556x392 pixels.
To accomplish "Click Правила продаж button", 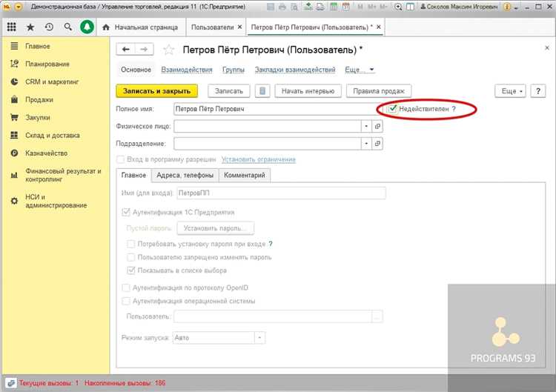I will pos(379,91).
